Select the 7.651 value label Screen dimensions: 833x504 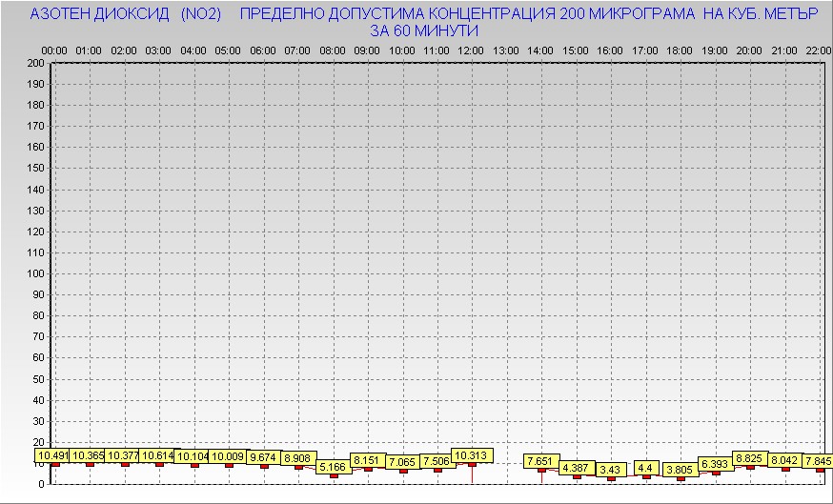541,461
